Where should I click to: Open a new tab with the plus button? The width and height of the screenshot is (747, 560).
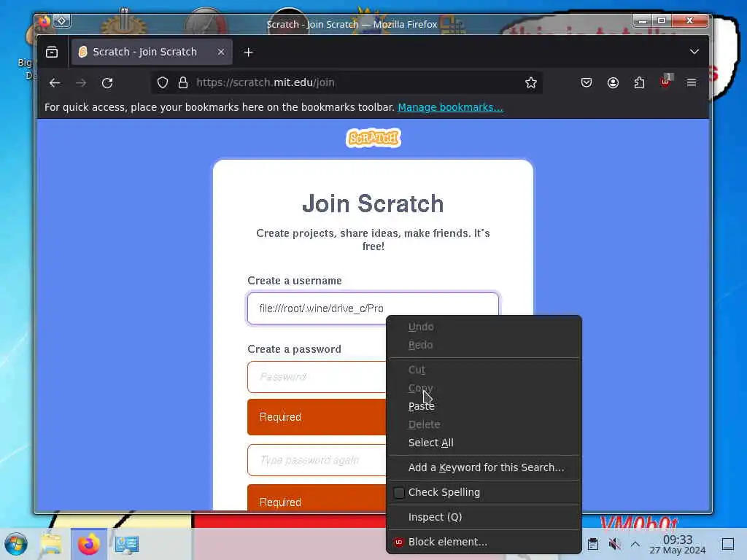(x=248, y=52)
